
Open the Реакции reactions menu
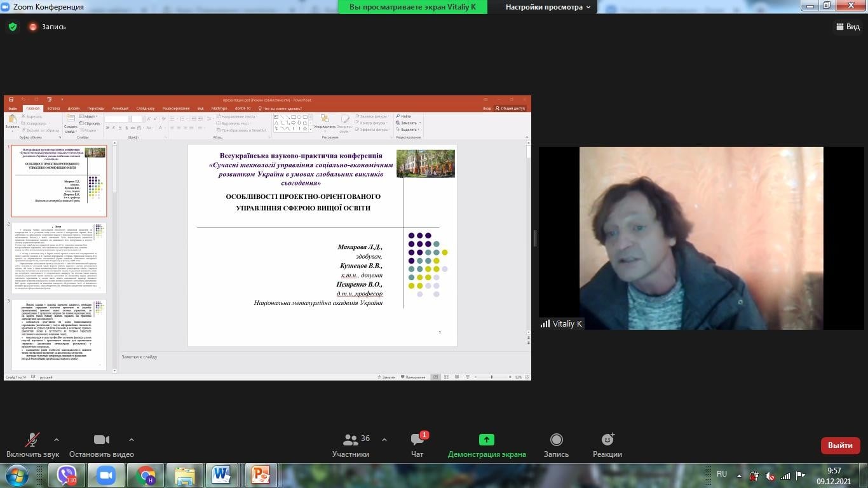pyautogui.click(x=607, y=440)
